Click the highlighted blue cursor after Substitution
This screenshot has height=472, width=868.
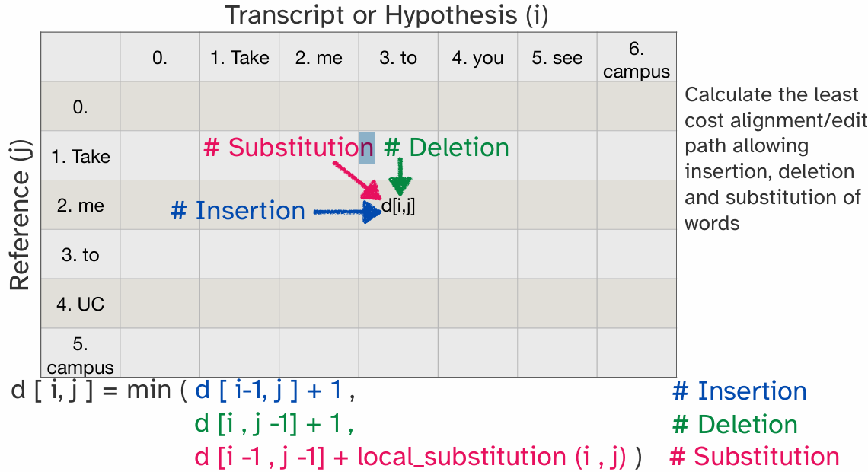pos(366,148)
